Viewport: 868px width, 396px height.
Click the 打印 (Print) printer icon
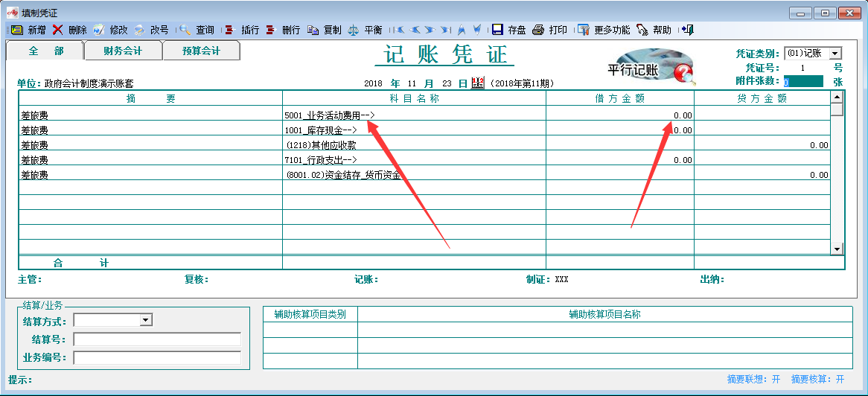pos(538,30)
